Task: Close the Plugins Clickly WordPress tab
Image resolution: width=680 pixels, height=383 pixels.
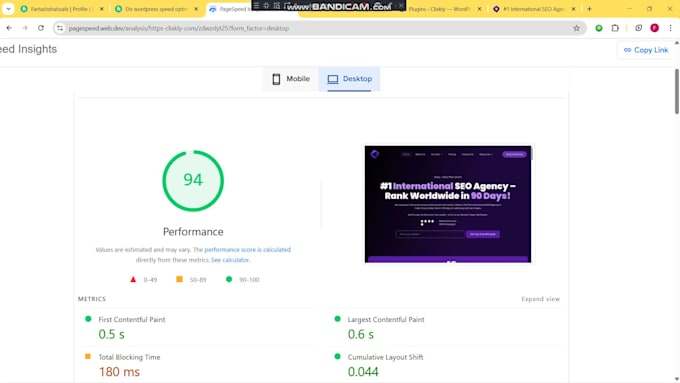Action: click(x=479, y=9)
